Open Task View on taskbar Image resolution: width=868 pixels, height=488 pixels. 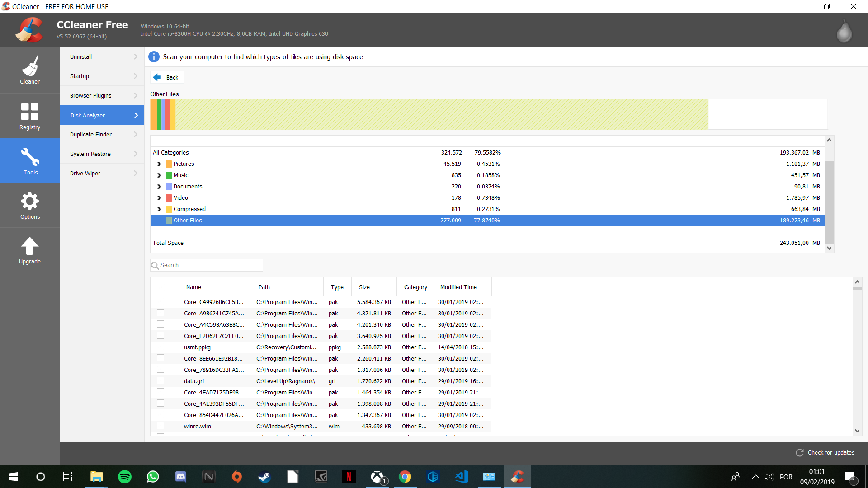click(68, 477)
